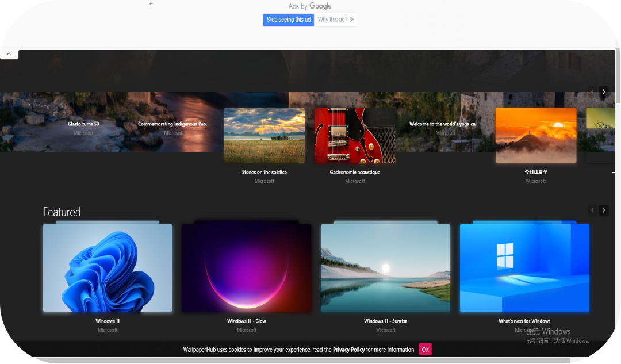
Task: Click the Commemorating Indigenous Peo... title
Action: pos(174,124)
